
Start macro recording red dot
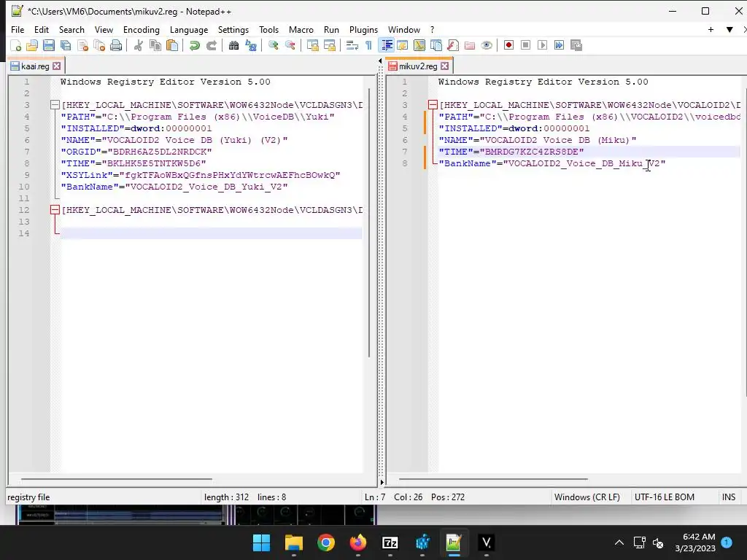coord(508,45)
